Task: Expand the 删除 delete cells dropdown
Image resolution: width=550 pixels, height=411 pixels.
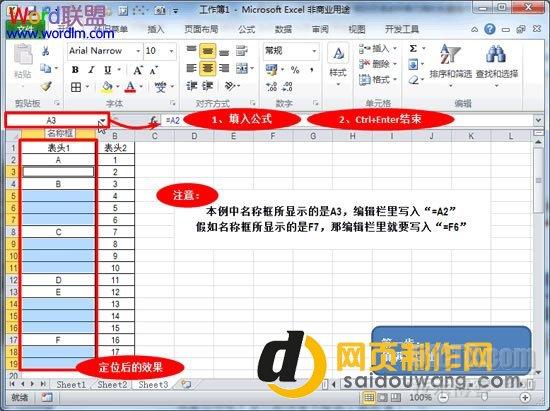Action: tap(395, 64)
